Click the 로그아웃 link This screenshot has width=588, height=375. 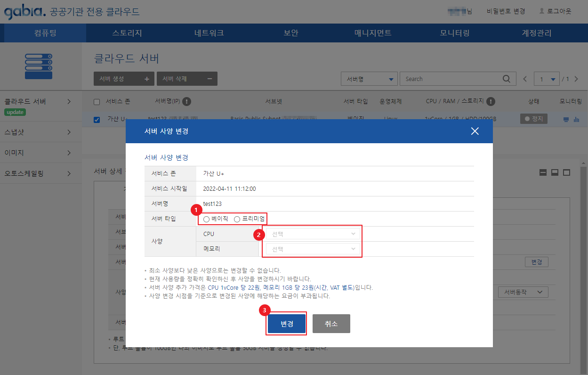[x=559, y=11]
